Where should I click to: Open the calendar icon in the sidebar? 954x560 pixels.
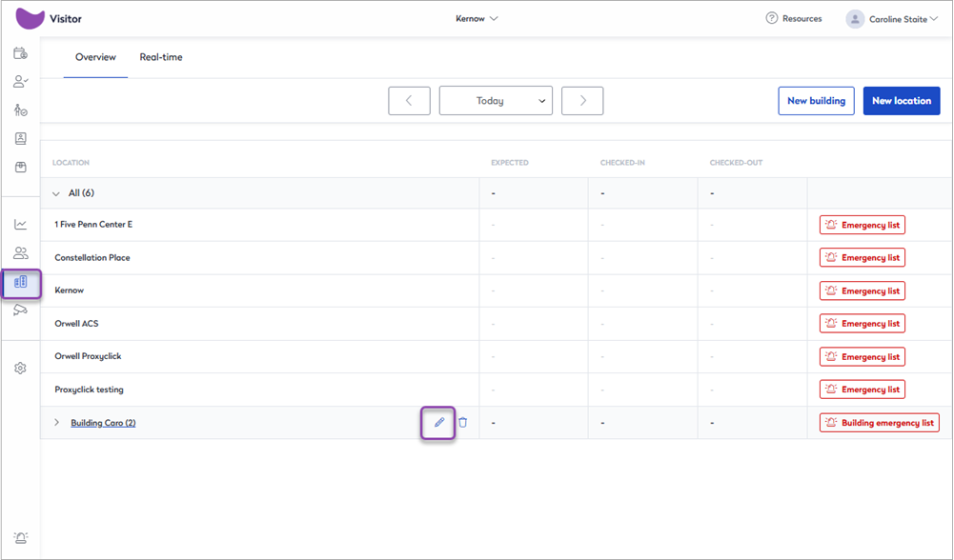coord(20,53)
